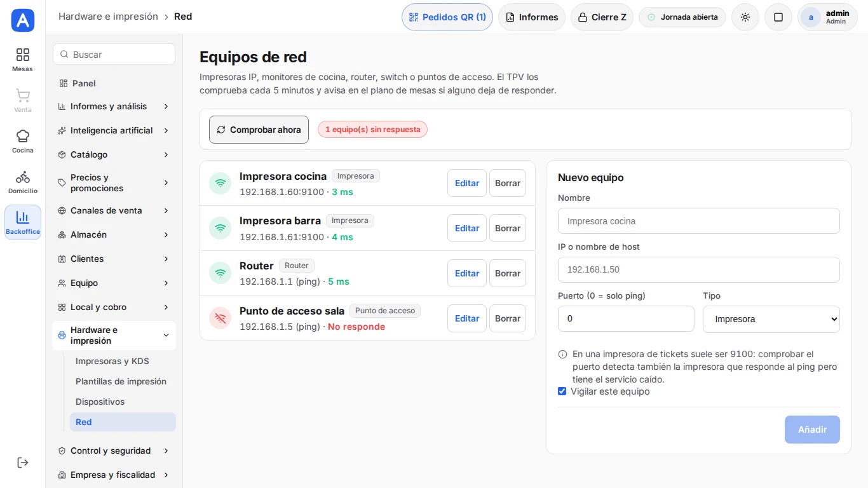Click the info icon beside port hint
This screenshot has height=488, width=868.
[562, 355]
